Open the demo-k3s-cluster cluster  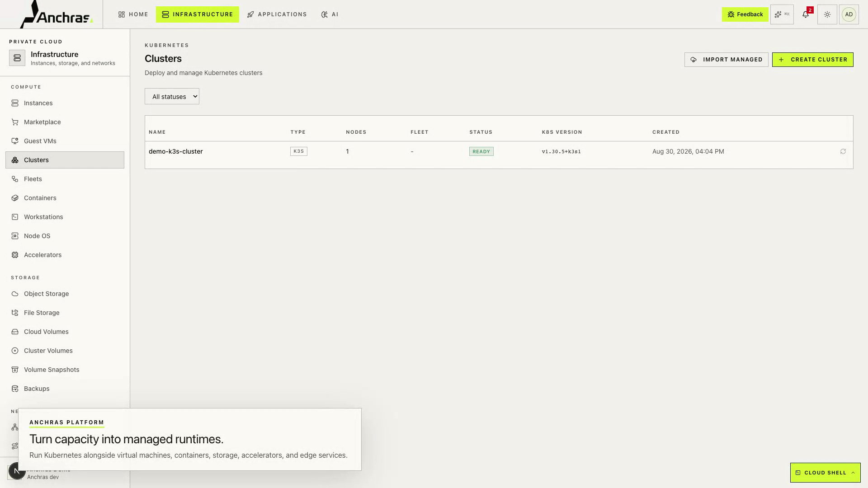tap(176, 152)
